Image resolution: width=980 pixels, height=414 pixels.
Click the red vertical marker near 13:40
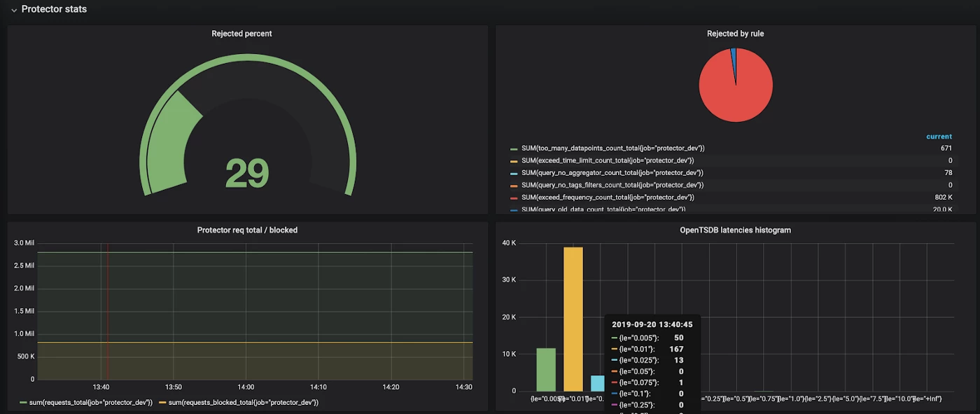click(107, 311)
